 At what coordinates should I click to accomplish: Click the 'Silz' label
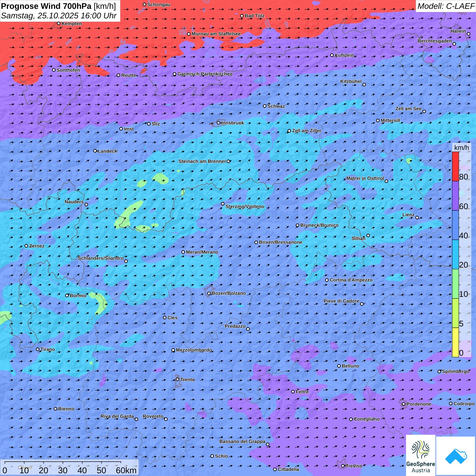pyautogui.click(x=156, y=124)
